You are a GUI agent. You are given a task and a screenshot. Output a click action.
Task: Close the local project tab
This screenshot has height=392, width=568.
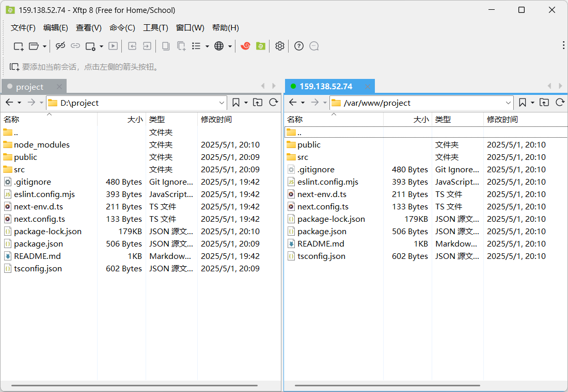[x=59, y=87]
